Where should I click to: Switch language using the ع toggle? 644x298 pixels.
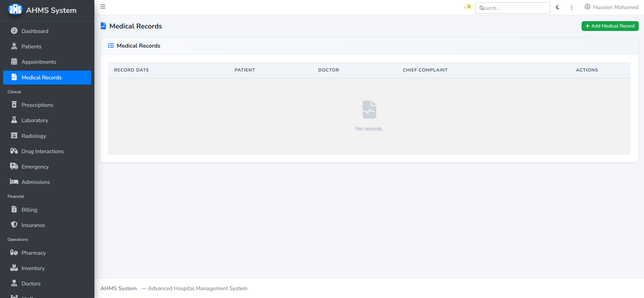[572, 8]
